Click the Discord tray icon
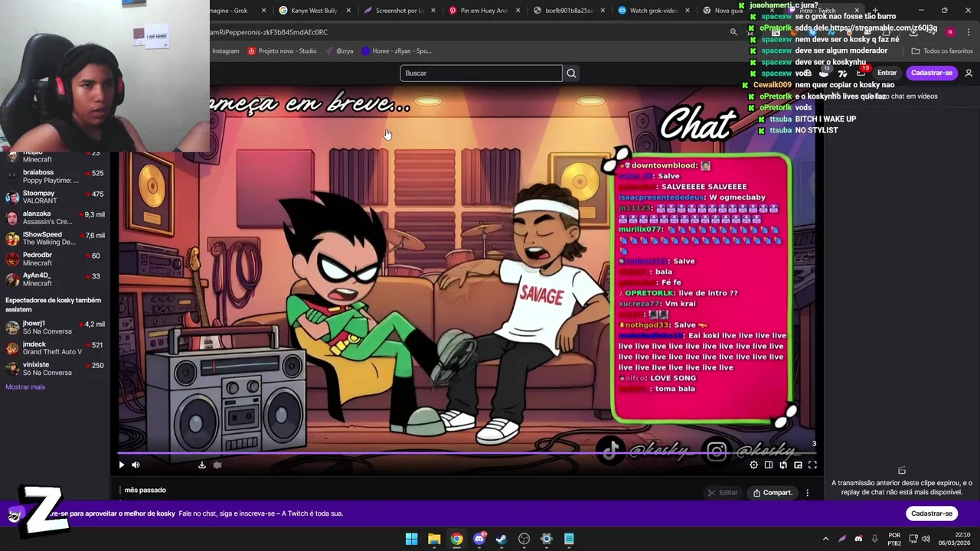The image size is (980, 551). pyautogui.click(x=858, y=539)
